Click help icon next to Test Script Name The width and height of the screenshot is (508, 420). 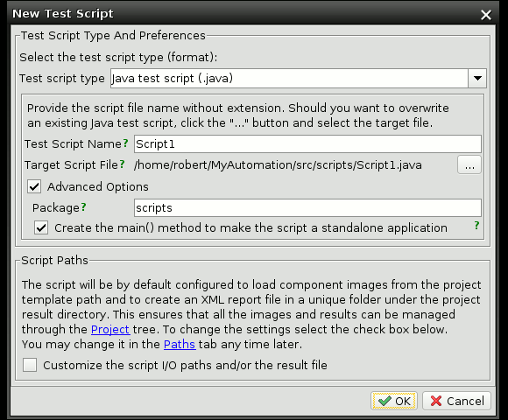point(126,143)
